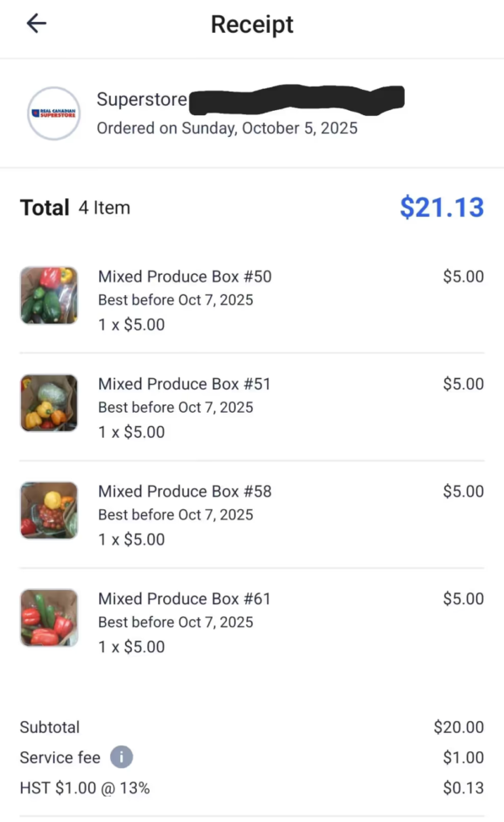Select the Mixed Produce Box #58 title
Image resolution: width=504 pixels, height=822 pixels.
(x=185, y=492)
